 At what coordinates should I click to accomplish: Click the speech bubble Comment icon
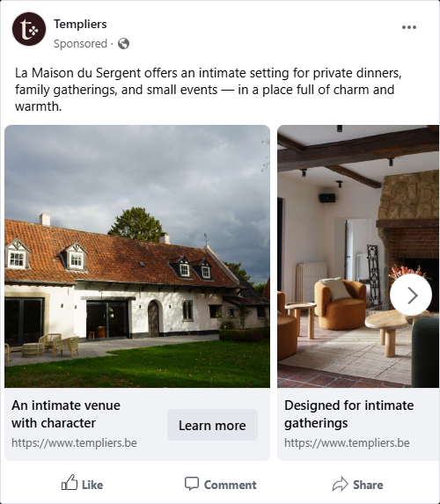click(192, 484)
